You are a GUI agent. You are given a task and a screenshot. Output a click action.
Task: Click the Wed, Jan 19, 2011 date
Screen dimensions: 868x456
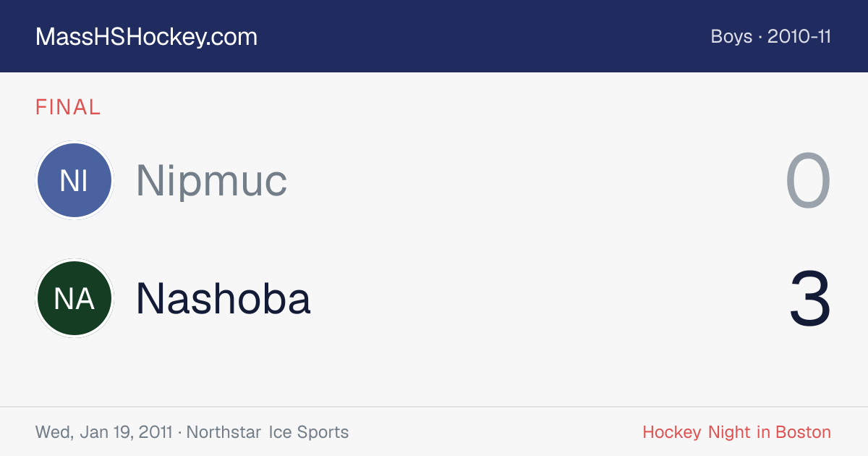click(103, 432)
